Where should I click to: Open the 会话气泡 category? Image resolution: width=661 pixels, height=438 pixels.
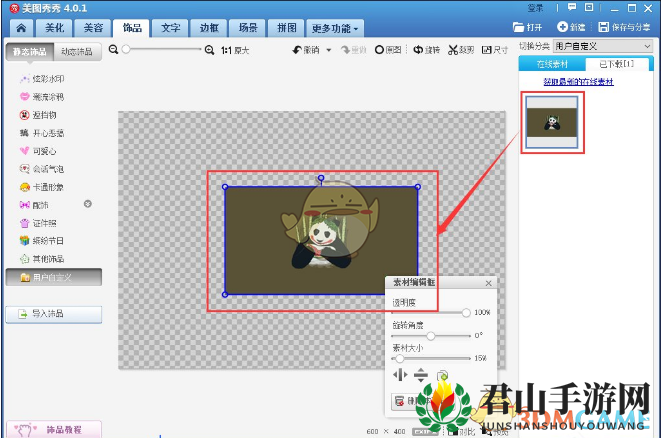click(x=42, y=169)
